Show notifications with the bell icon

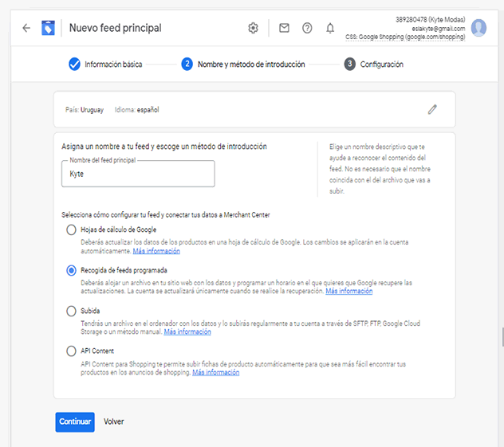click(330, 28)
